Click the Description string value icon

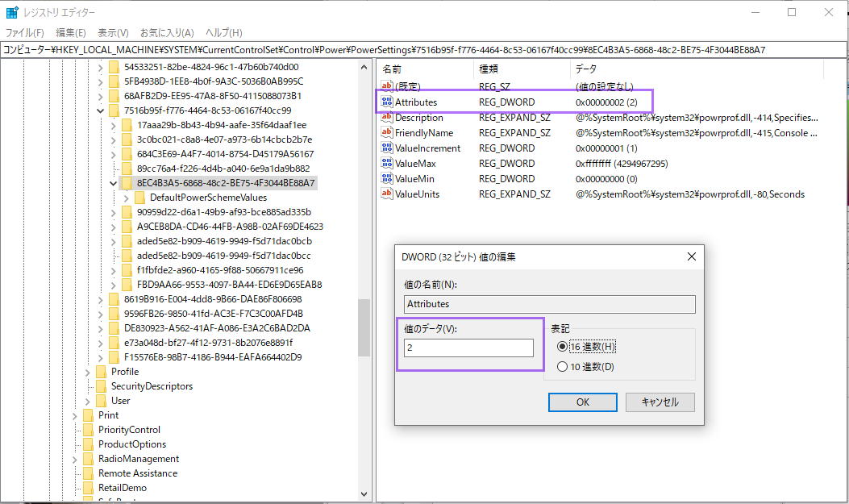tap(387, 118)
